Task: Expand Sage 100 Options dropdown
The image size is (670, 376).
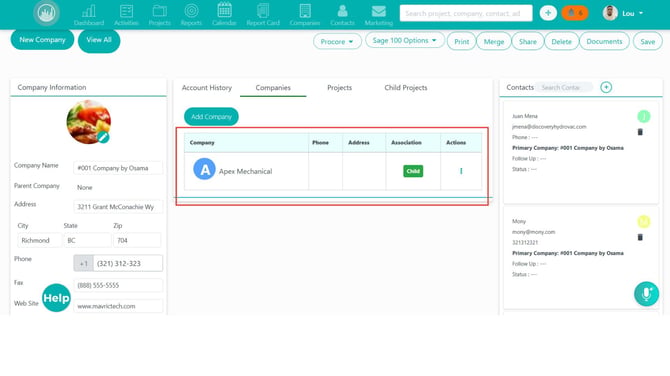Action: [404, 40]
